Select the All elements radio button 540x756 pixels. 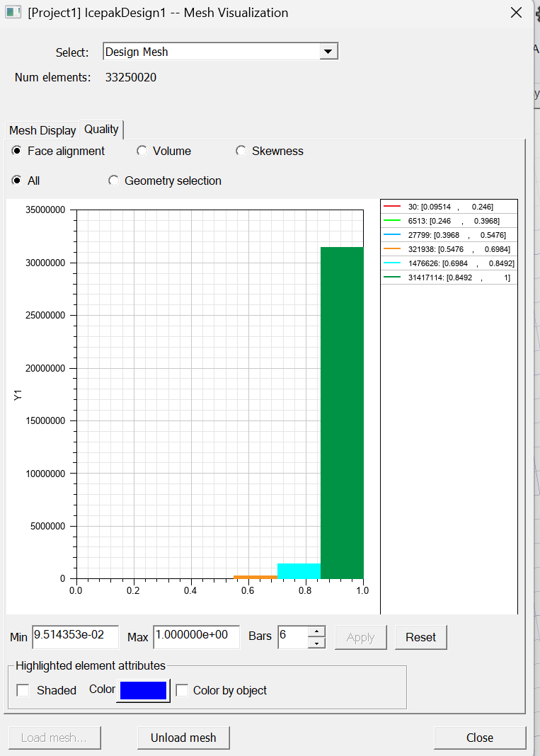click(x=16, y=181)
